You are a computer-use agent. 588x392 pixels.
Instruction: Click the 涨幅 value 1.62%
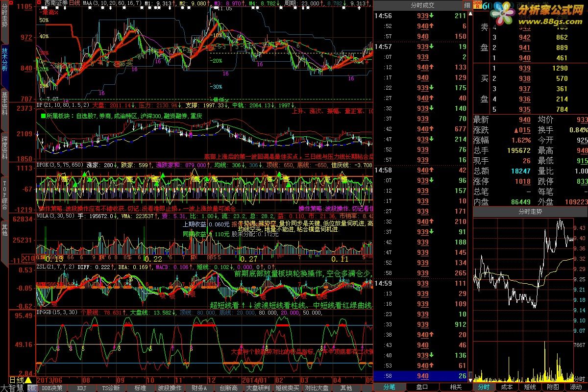click(x=520, y=140)
